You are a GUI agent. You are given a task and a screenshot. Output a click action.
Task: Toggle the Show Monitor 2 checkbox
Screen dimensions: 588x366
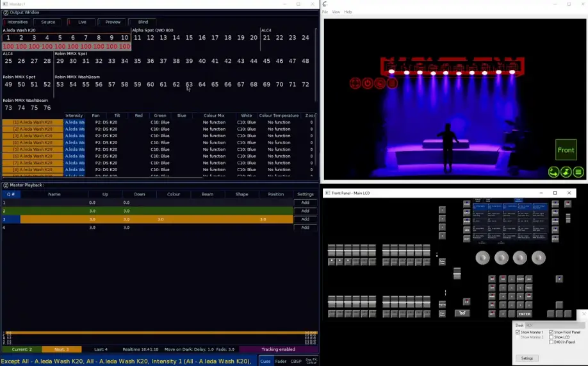tap(518, 337)
